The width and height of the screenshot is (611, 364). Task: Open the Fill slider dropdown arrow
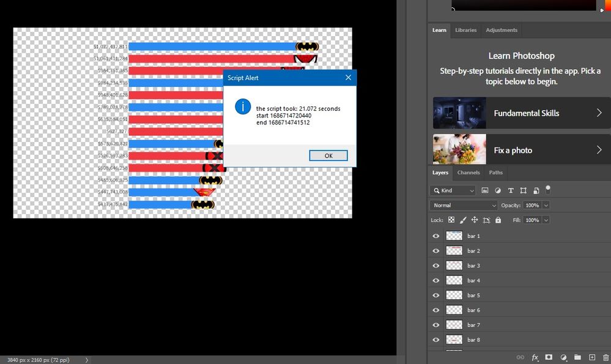coord(546,220)
